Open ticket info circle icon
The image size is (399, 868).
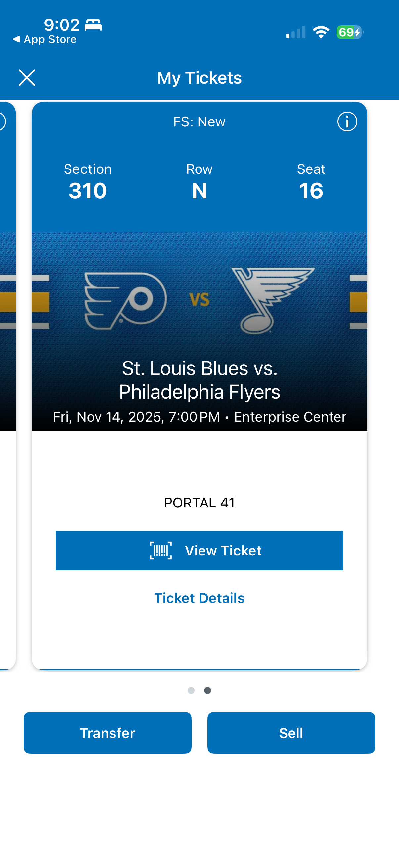(x=347, y=121)
